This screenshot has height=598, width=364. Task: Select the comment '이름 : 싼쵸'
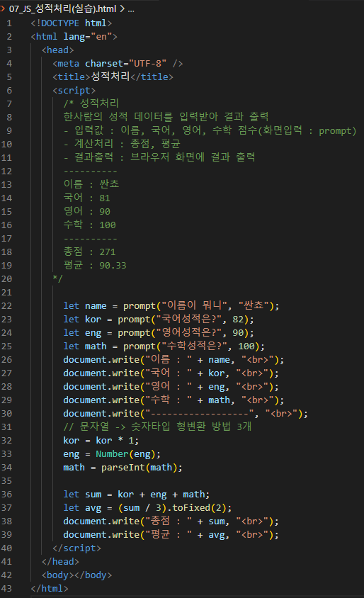click(91, 184)
